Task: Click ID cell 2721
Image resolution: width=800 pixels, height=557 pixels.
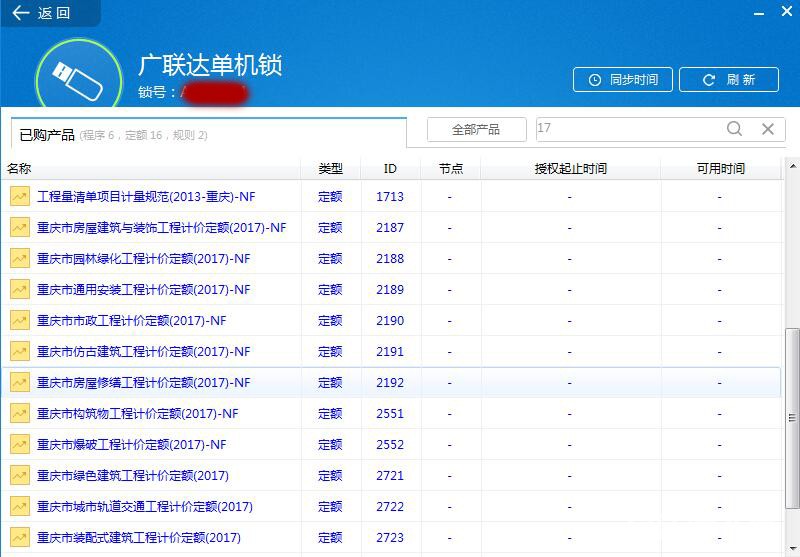Action: (x=390, y=475)
